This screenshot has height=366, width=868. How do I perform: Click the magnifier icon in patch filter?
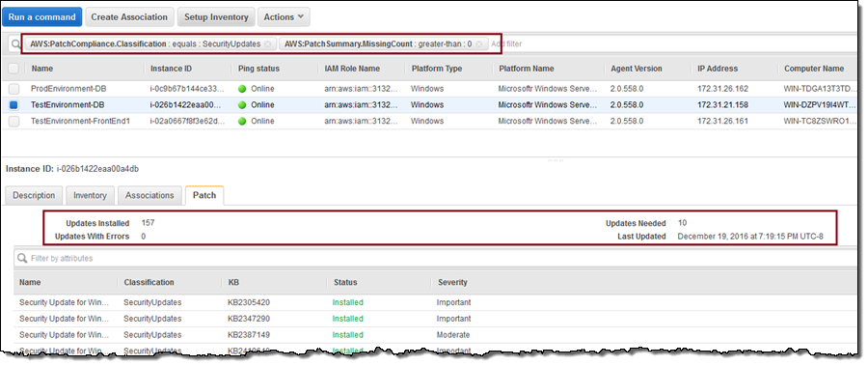22,258
